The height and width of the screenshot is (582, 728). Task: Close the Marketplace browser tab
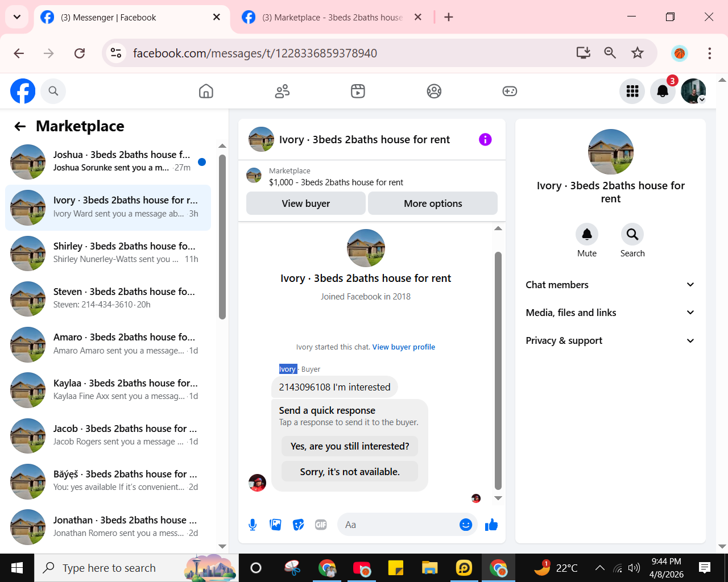pyautogui.click(x=418, y=18)
